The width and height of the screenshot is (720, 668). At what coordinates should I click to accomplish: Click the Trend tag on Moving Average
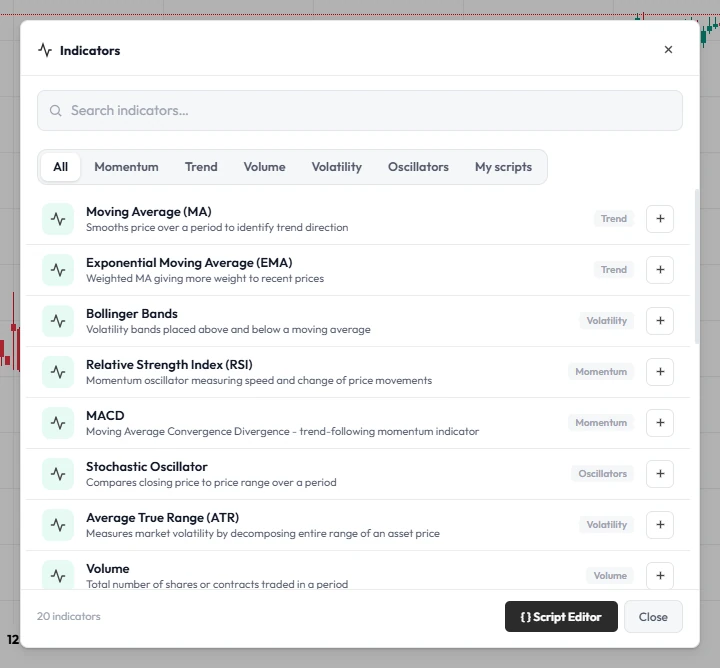(x=614, y=219)
